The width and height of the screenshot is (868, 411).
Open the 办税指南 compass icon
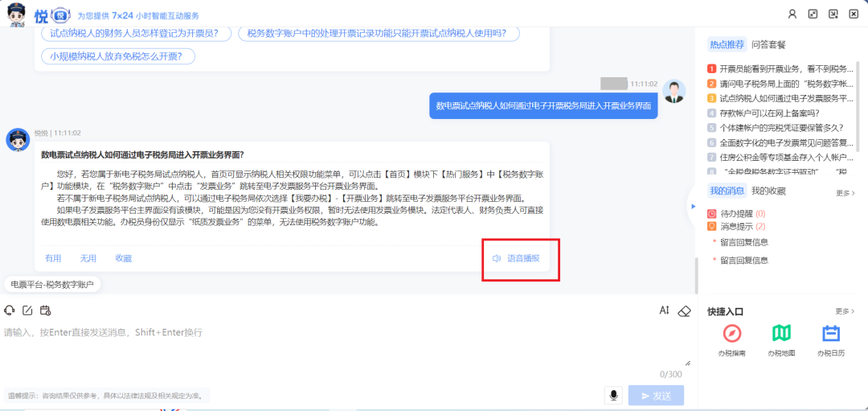pos(731,334)
